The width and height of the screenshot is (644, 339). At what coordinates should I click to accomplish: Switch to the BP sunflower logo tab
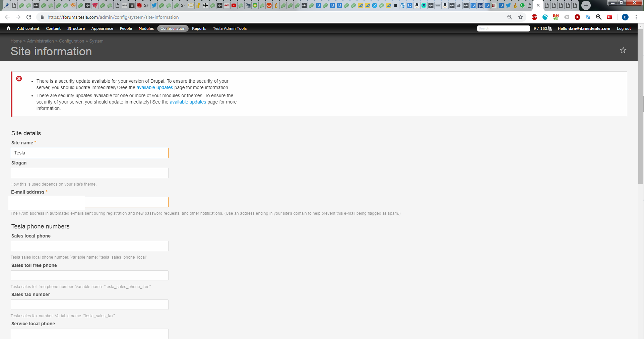(x=255, y=5)
